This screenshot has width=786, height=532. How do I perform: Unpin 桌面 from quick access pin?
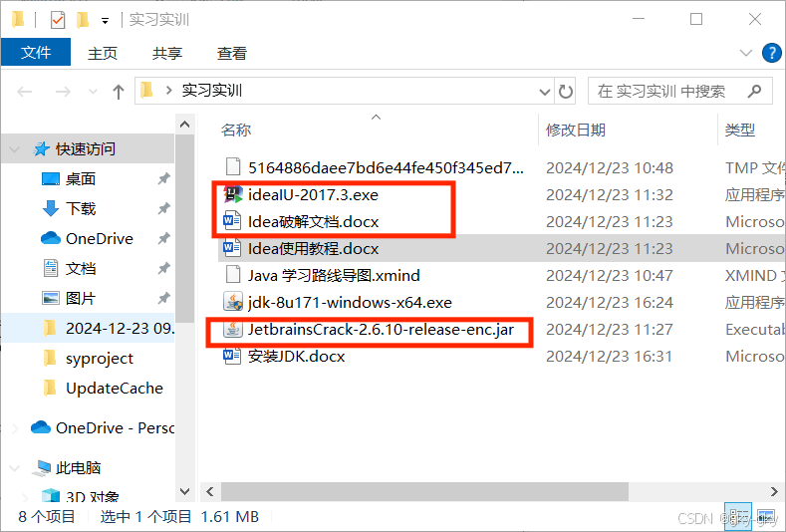click(163, 178)
